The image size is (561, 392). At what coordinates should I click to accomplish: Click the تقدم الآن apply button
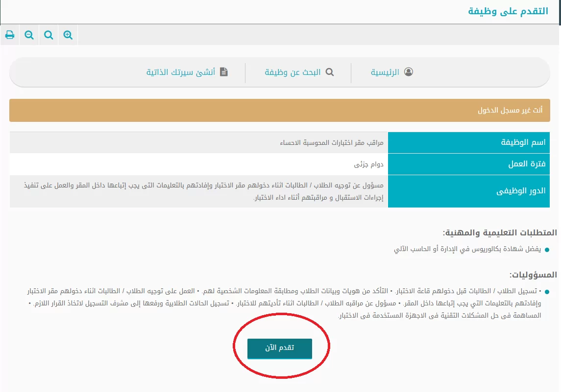tap(279, 348)
